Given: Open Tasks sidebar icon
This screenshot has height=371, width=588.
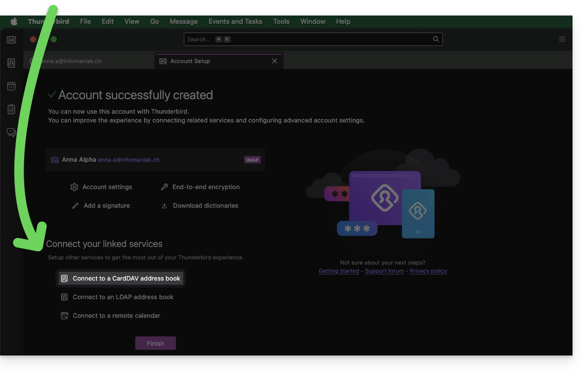Looking at the screenshot, I should coord(11,110).
